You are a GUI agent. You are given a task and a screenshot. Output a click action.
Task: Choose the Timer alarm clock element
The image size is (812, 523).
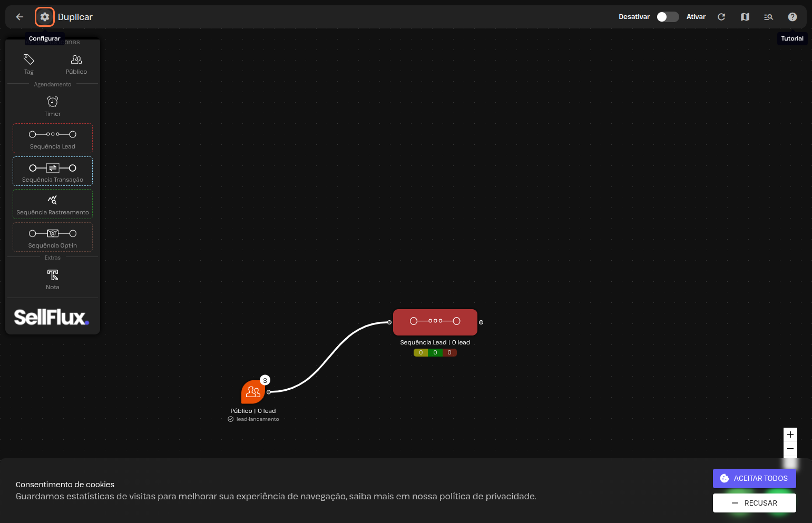click(x=53, y=105)
